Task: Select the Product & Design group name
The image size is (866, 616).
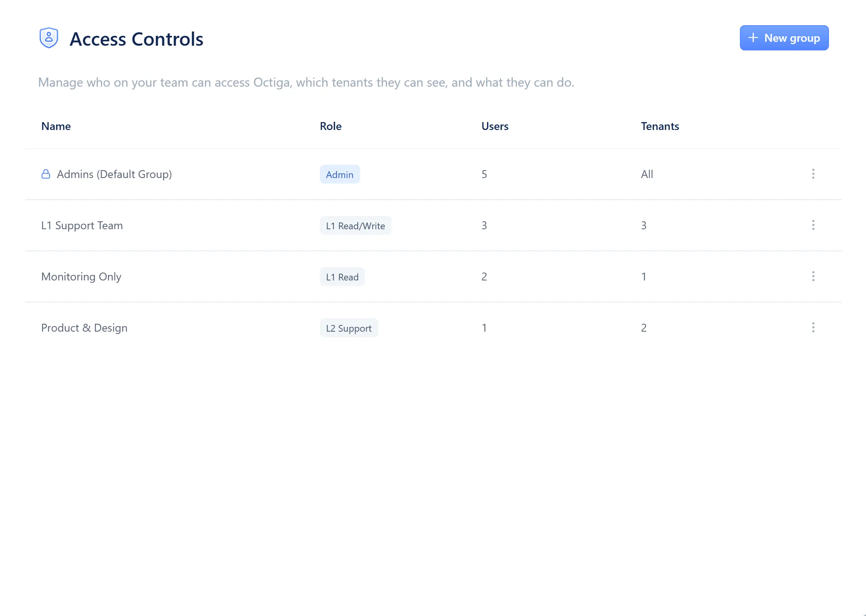Action: [x=84, y=328]
